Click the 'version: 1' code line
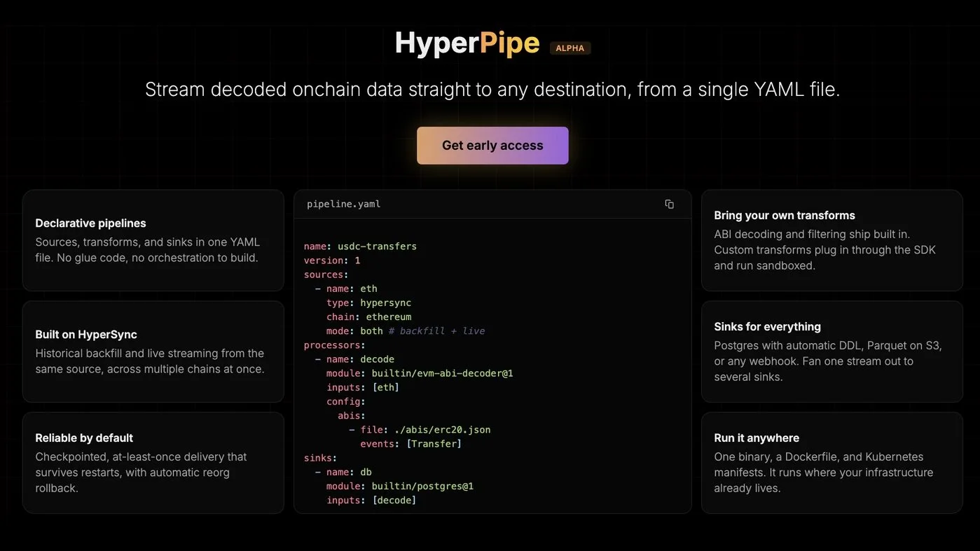 (332, 260)
